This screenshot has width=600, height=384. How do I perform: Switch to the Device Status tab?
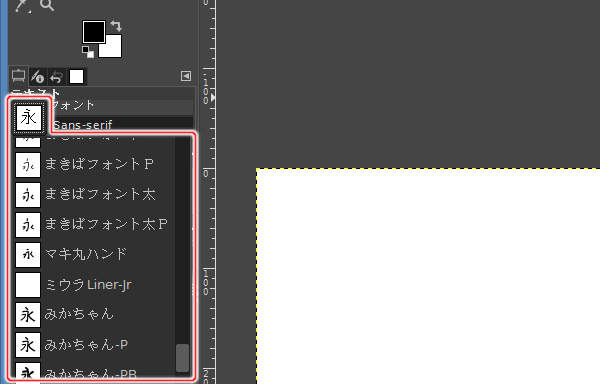point(38,77)
